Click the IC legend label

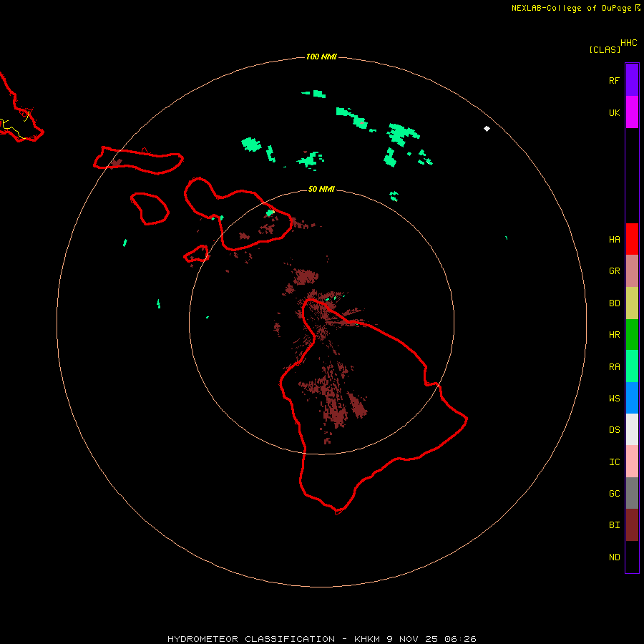615,462
